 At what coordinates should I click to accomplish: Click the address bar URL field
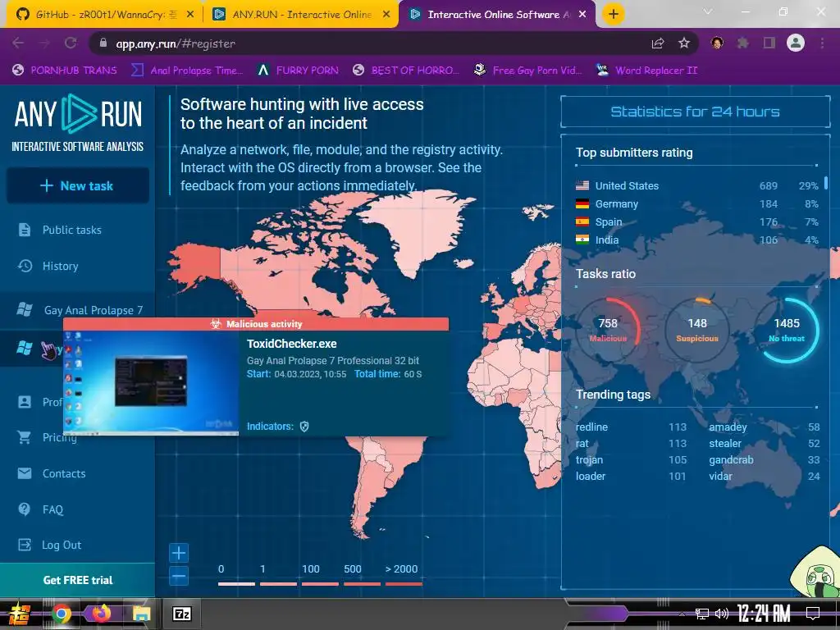[x=370, y=43]
